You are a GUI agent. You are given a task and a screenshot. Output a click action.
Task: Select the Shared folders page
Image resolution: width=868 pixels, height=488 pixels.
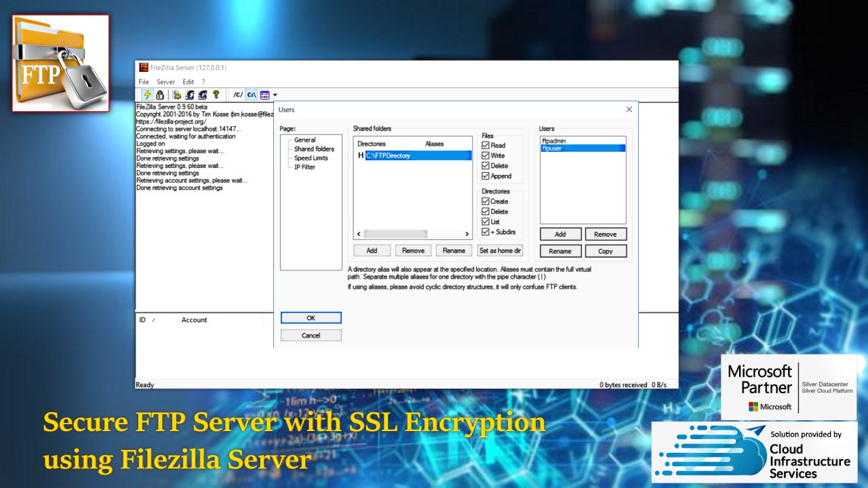coord(314,149)
